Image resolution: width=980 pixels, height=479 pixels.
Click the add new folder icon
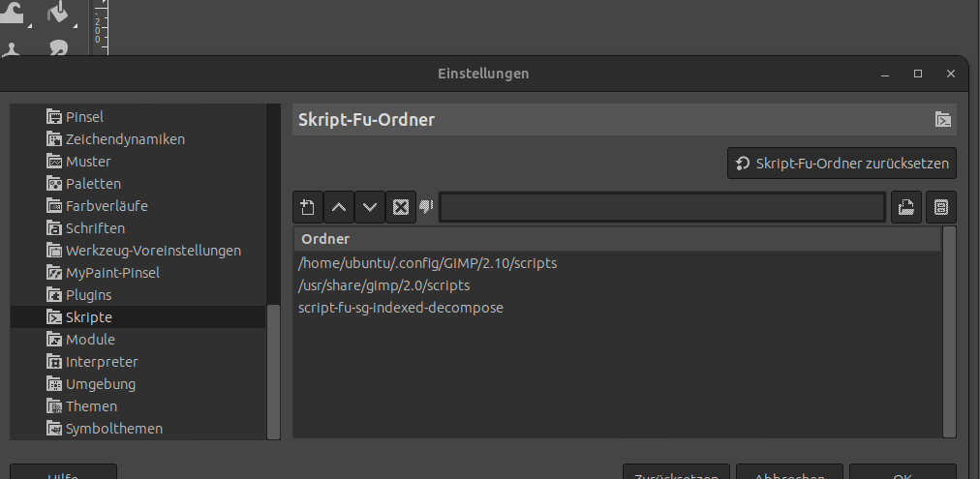pos(308,207)
